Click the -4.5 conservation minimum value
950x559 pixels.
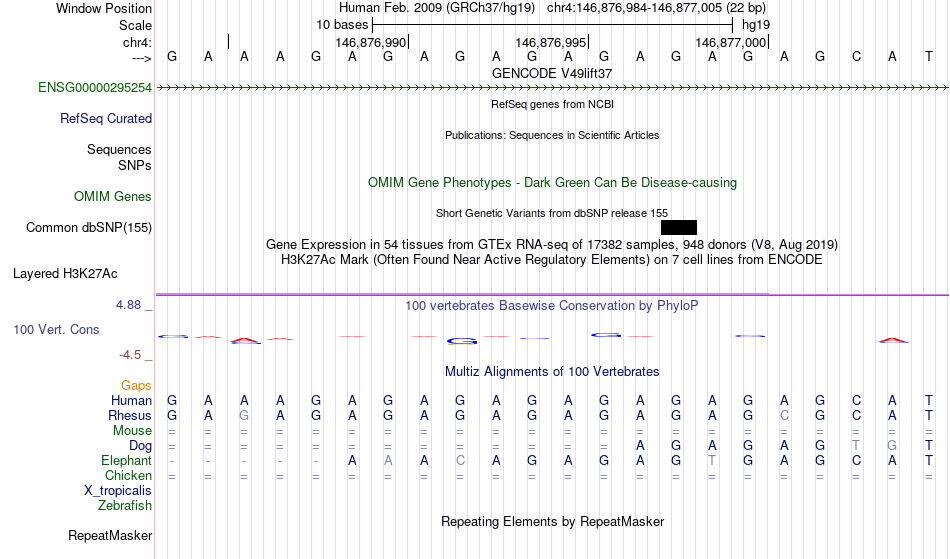point(130,355)
